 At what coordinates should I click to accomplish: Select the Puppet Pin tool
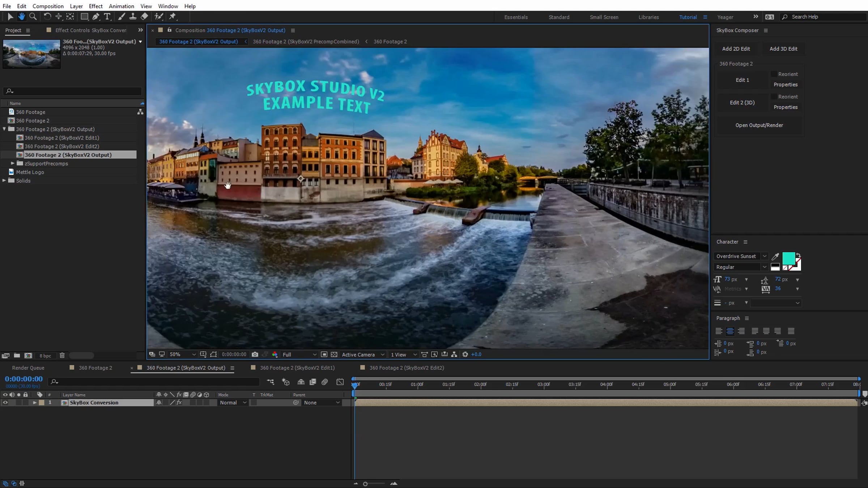[x=173, y=17]
